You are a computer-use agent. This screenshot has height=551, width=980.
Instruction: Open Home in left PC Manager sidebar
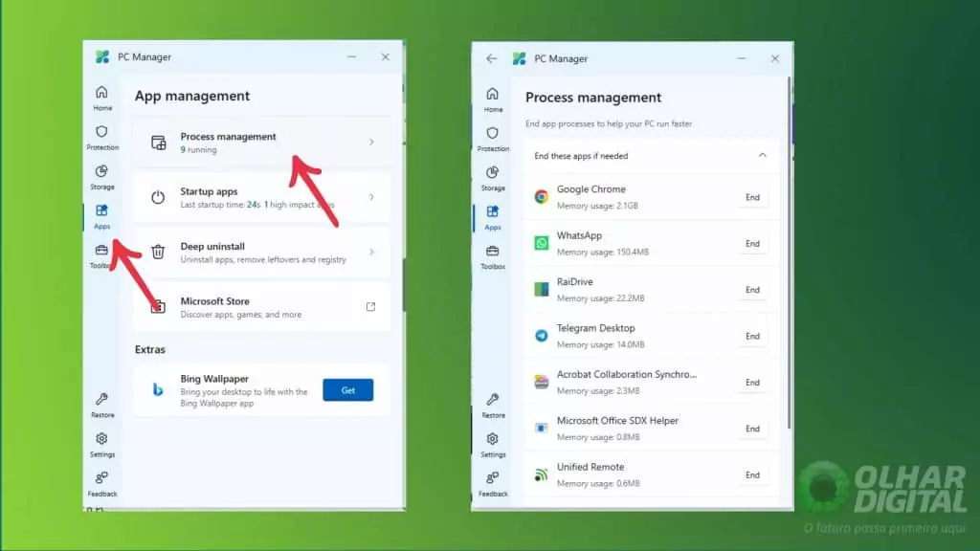click(101, 99)
